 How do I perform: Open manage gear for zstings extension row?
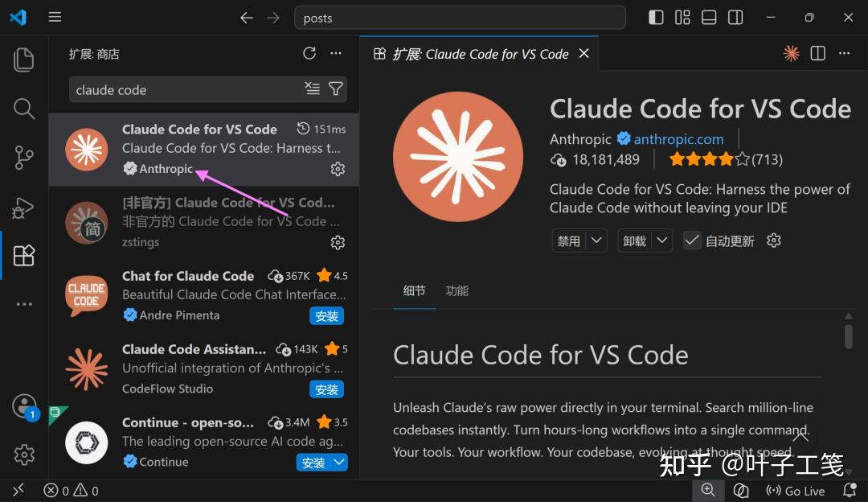[338, 242]
